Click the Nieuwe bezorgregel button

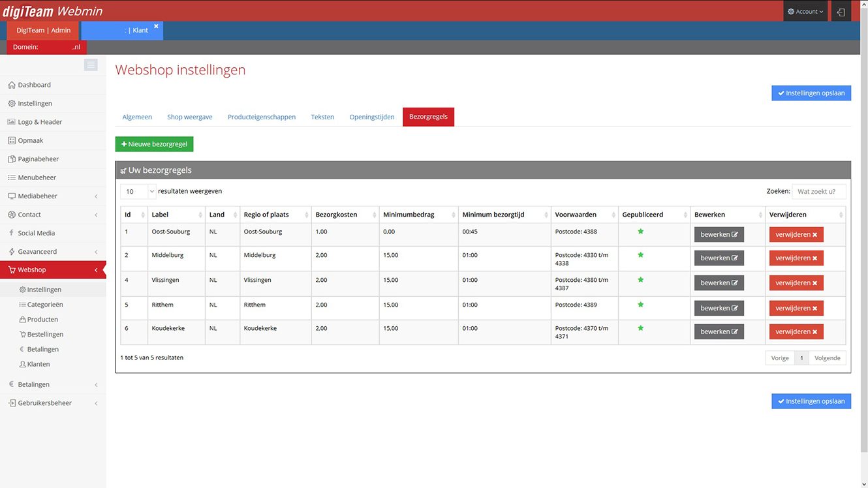[x=155, y=144]
